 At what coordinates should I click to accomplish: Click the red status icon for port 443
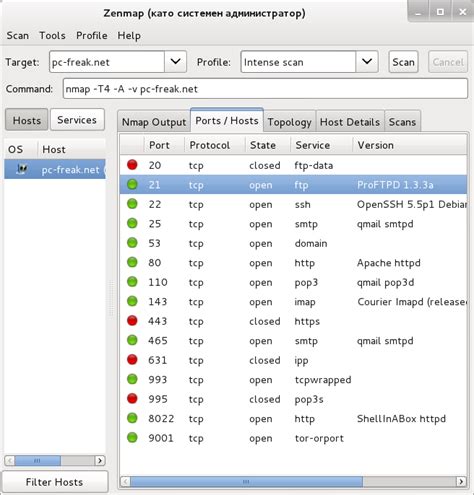click(x=132, y=321)
